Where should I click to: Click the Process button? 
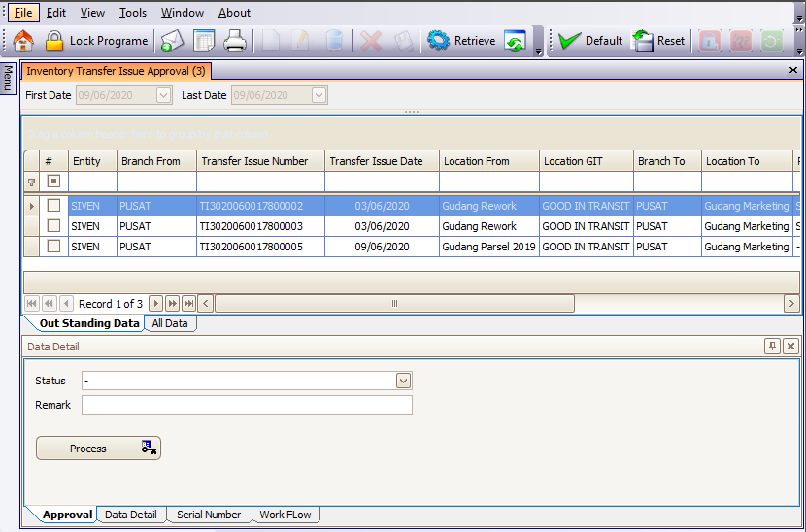coord(98,449)
